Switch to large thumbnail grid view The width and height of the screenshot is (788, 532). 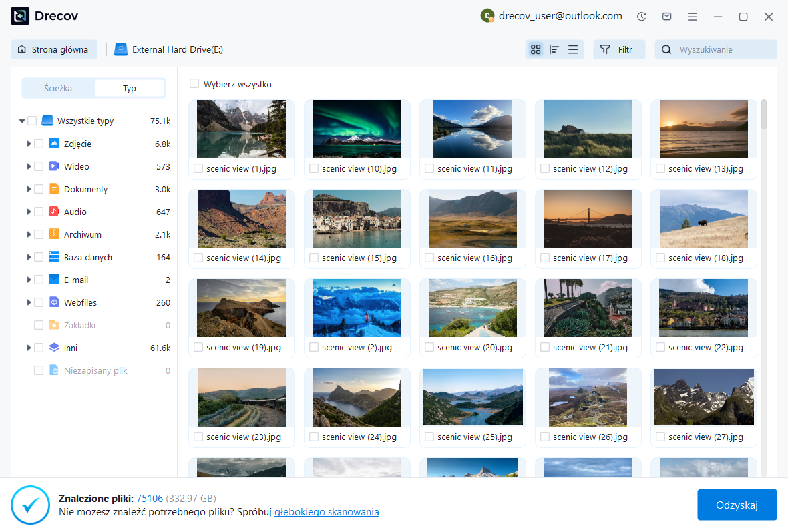535,49
